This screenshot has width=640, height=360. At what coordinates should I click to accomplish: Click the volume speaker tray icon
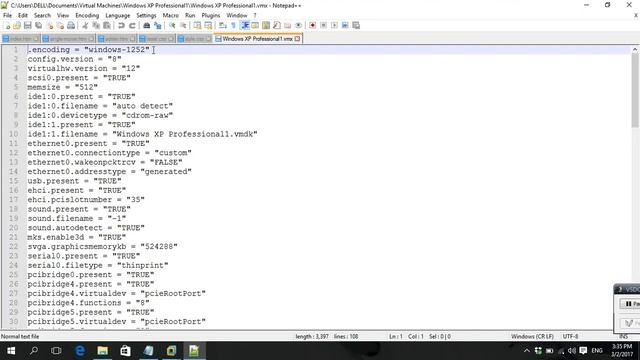click(x=572, y=351)
